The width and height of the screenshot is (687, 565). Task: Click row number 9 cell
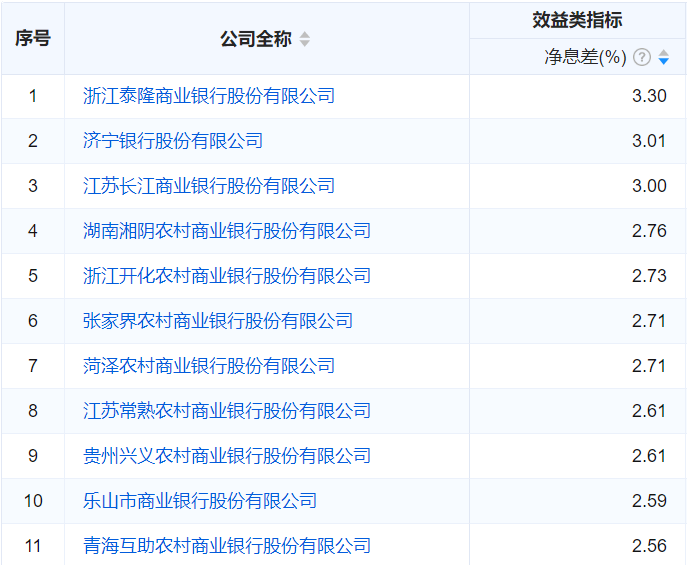tap(33, 456)
